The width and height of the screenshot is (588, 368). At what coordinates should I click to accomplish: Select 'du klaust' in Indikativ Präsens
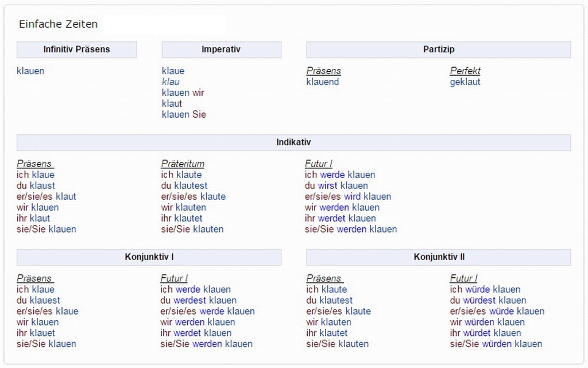point(36,186)
